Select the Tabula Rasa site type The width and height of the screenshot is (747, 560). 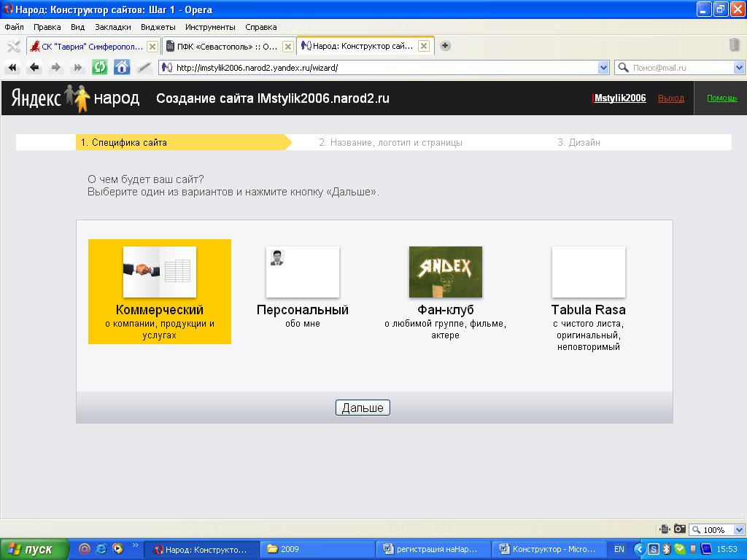(x=589, y=298)
